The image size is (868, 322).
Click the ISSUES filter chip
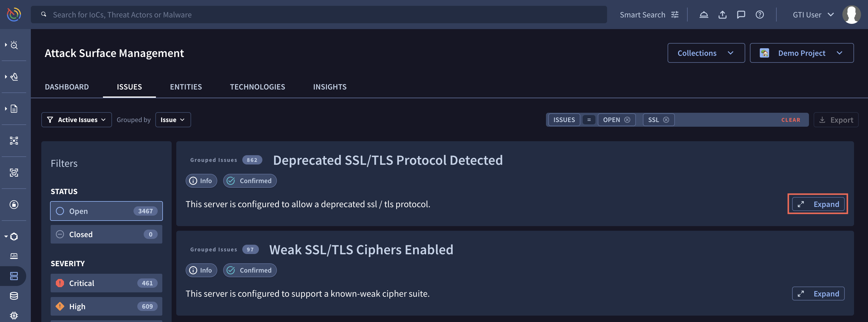click(564, 120)
